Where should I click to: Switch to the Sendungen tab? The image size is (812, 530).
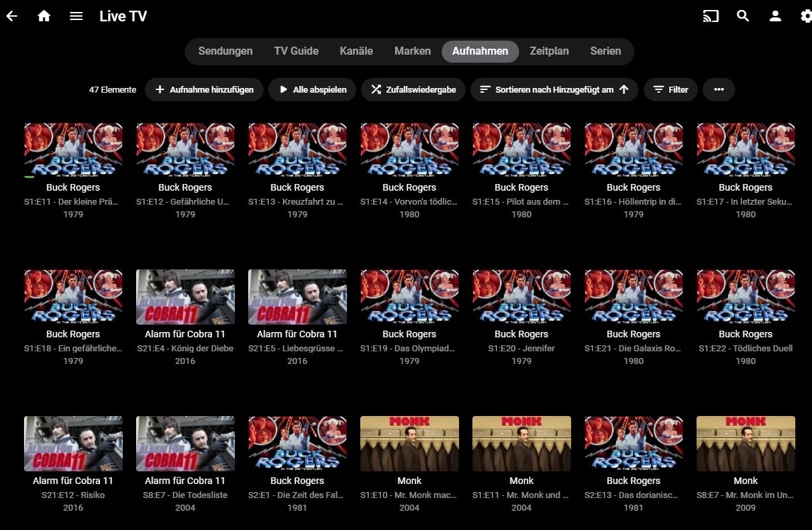coord(226,51)
